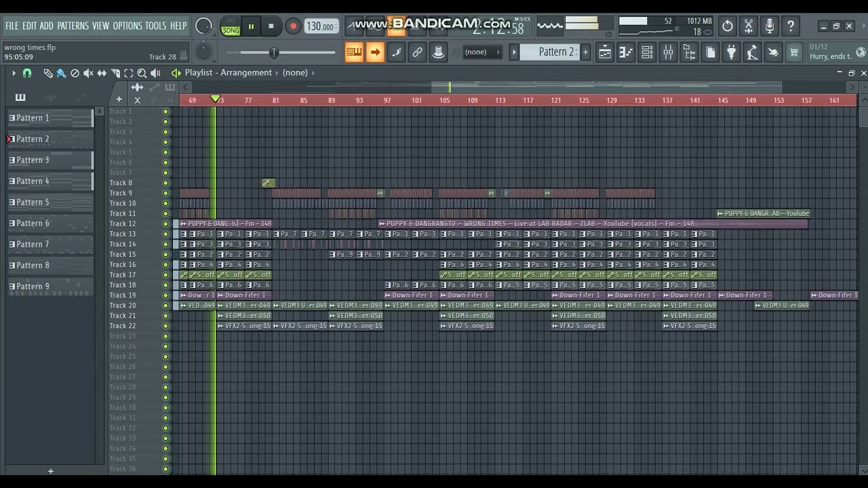Click plus button next to Pattern 2
This screenshot has height=488, width=868.
coord(585,52)
